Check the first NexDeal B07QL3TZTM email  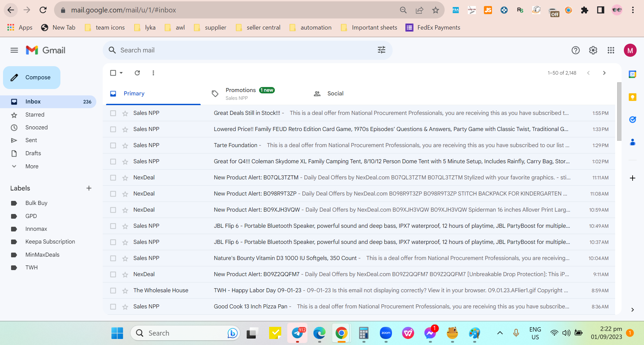tap(113, 178)
